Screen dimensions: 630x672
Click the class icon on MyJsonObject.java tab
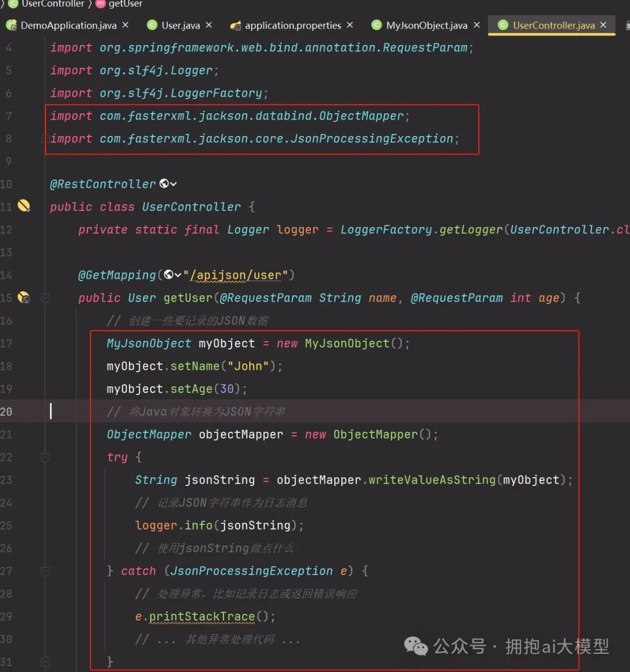point(377,26)
